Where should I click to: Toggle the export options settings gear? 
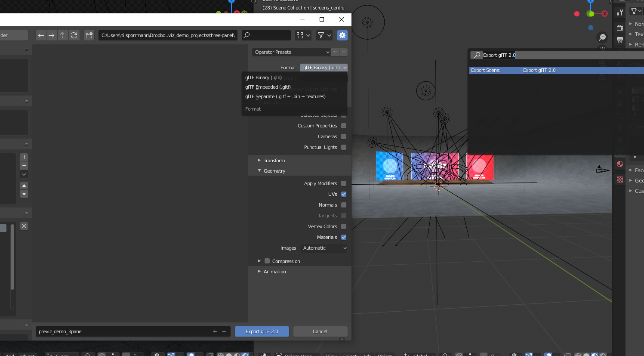point(342,35)
